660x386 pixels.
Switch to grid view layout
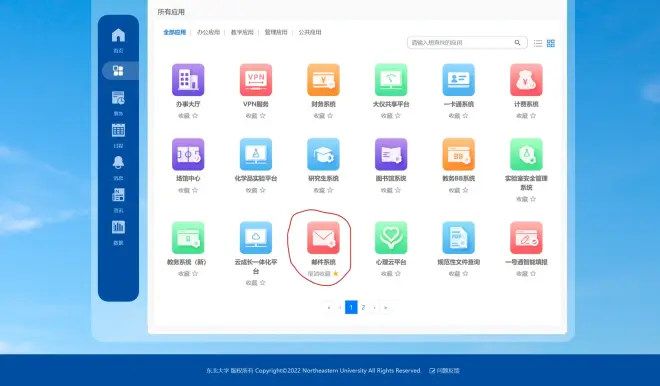click(x=551, y=43)
